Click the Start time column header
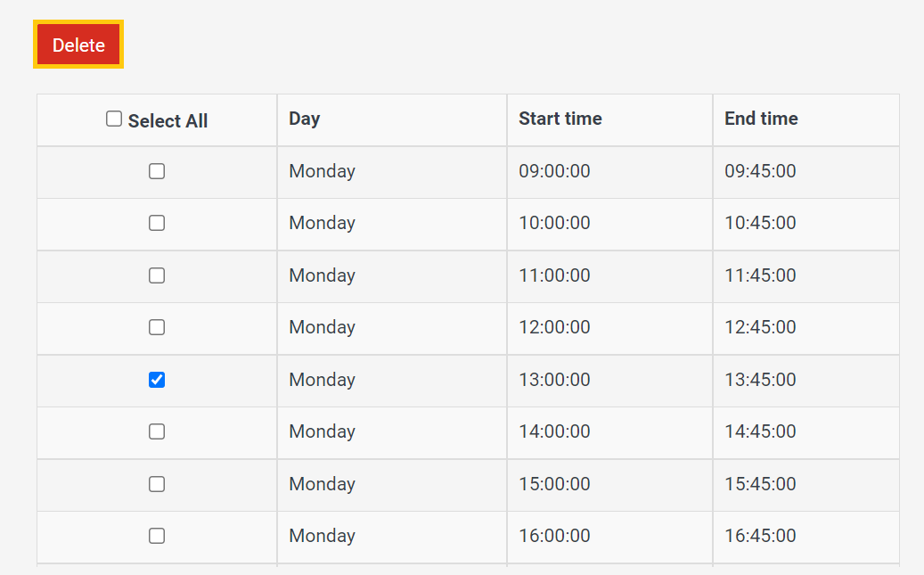Image resolution: width=924 pixels, height=575 pixels. (x=560, y=119)
